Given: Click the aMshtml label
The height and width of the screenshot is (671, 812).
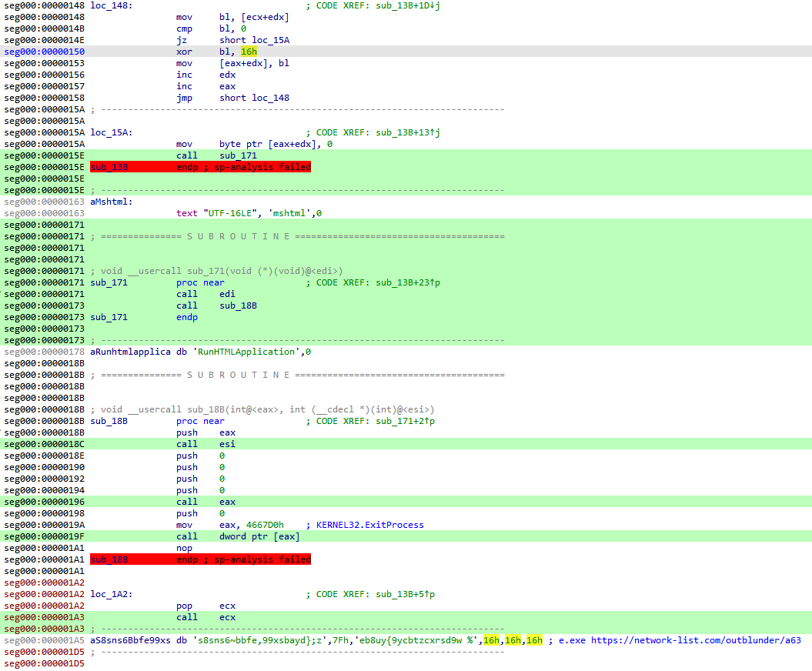Looking at the screenshot, I should click(112, 202).
